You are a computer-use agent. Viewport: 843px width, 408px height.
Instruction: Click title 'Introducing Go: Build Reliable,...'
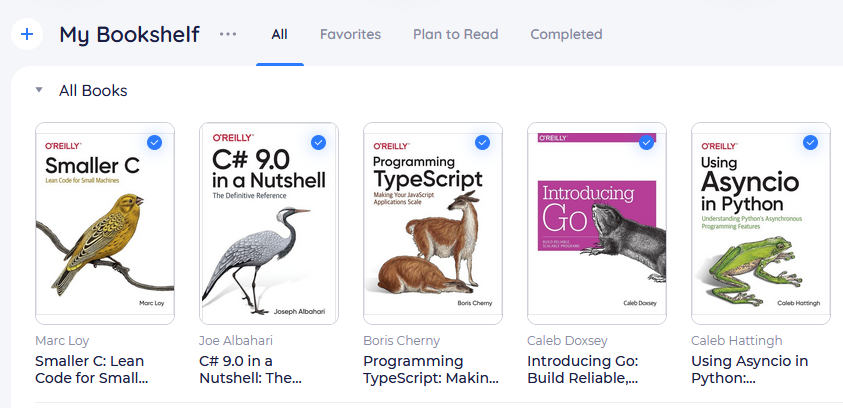point(583,369)
